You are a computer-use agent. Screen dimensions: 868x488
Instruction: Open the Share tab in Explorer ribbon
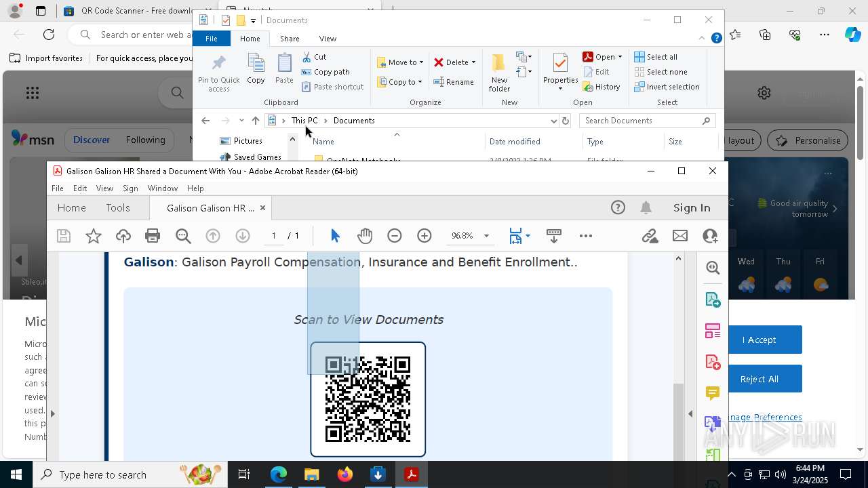[290, 39]
